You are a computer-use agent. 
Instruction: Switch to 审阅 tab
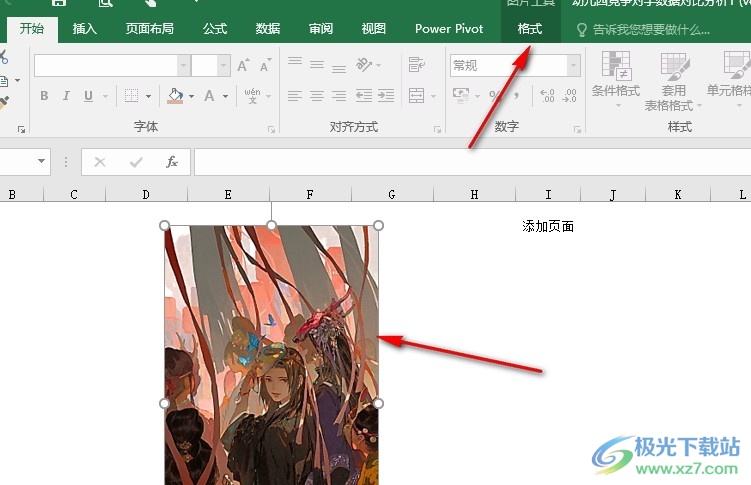pyautogui.click(x=321, y=29)
